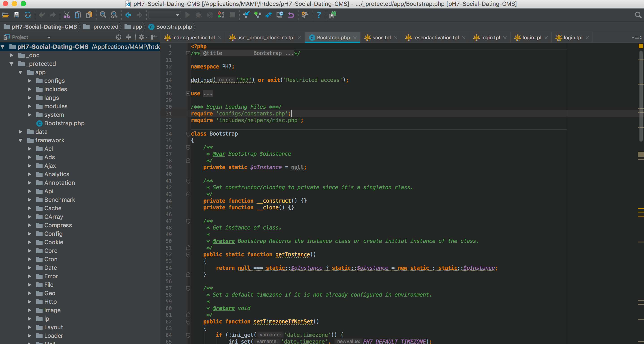Collapse all nodes with the collapse icon

pos(128,37)
